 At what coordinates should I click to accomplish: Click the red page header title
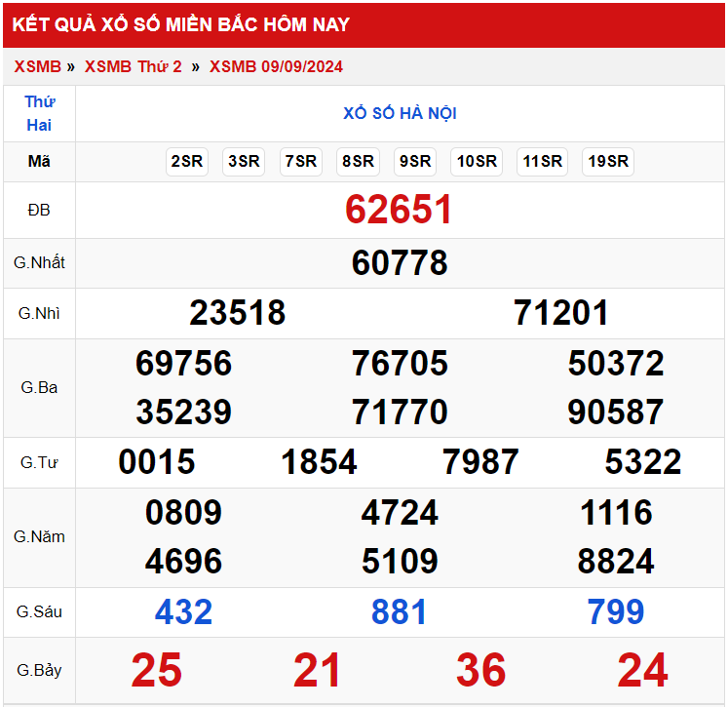tap(181, 24)
